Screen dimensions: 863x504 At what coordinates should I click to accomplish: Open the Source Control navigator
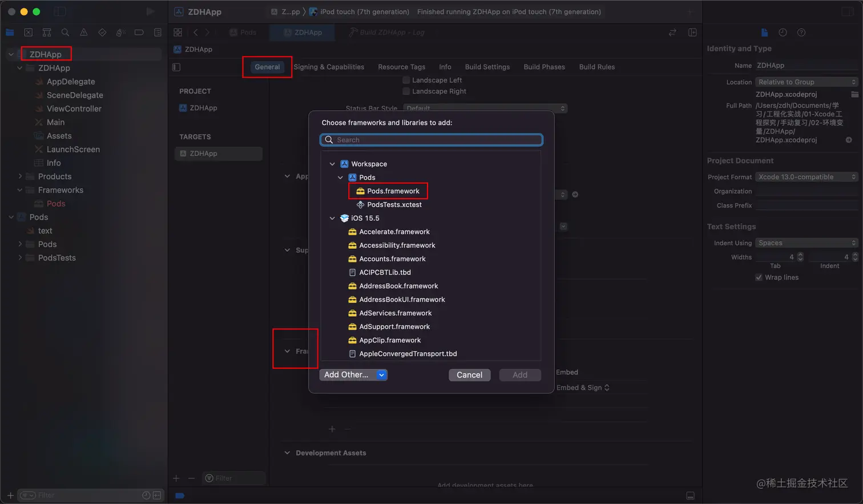tap(28, 33)
